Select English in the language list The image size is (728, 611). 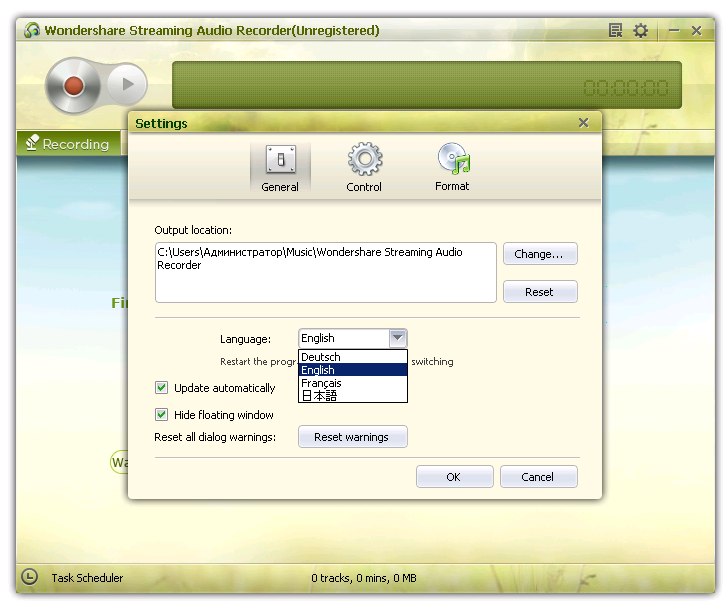(x=353, y=370)
